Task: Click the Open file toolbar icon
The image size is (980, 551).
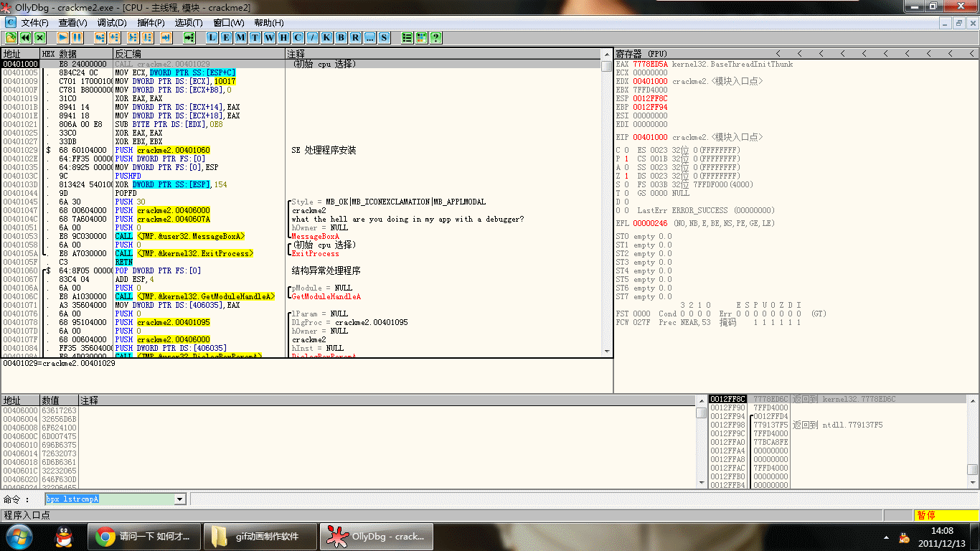Action: point(11,37)
